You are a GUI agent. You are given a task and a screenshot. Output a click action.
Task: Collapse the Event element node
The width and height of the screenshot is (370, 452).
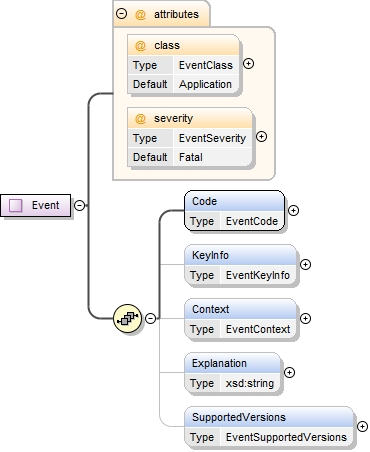point(79,205)
